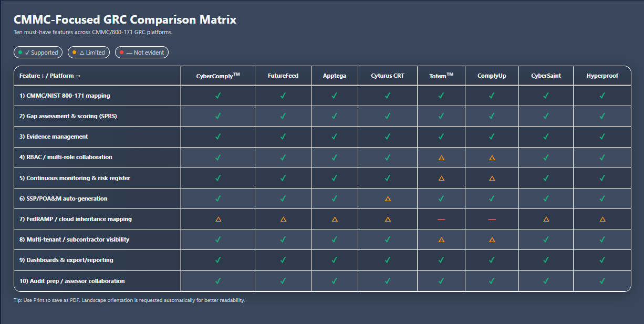Select the CyberSaint column header
Image resolution: width=644 pixels, height=324 pixels.
tap(546, 75)
